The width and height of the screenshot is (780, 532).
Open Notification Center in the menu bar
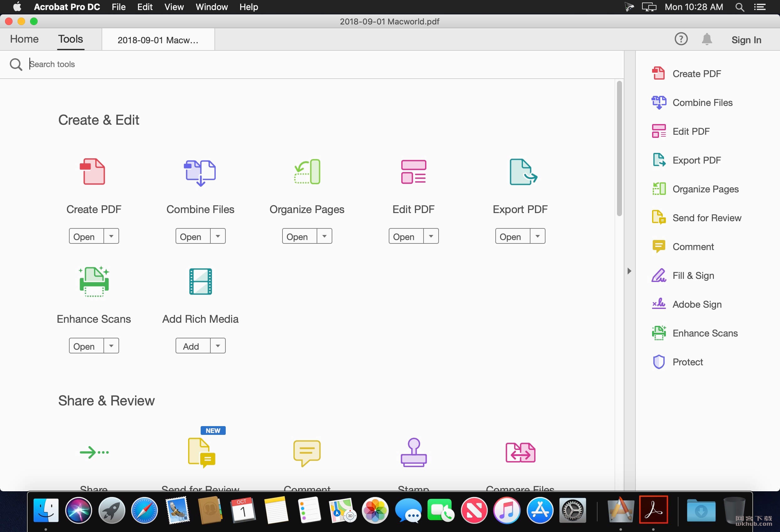click(760, 7)
